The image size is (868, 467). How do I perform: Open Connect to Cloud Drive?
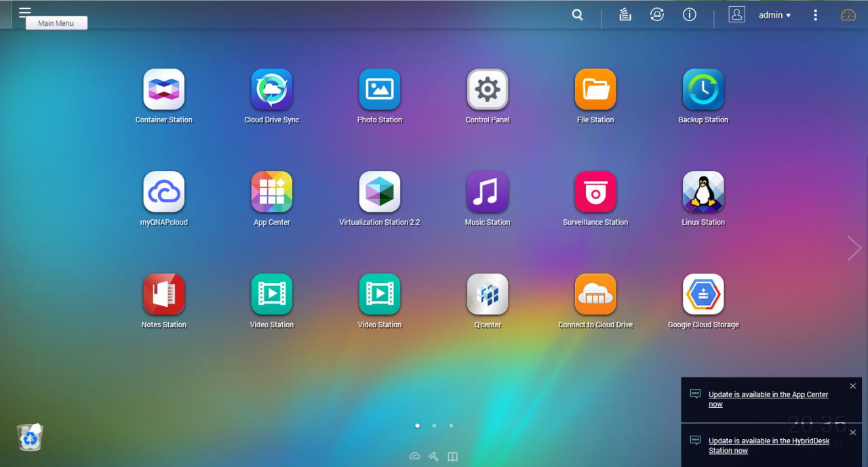pos(595,295)
